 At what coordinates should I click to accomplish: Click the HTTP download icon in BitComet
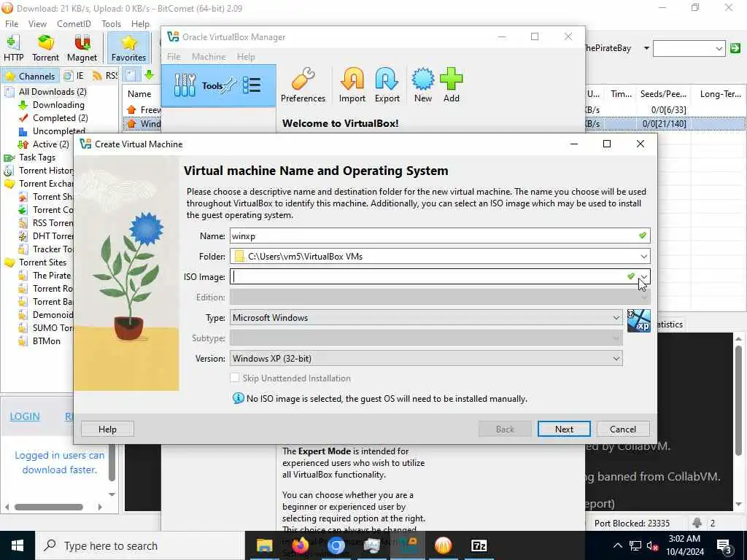[13, 47]
